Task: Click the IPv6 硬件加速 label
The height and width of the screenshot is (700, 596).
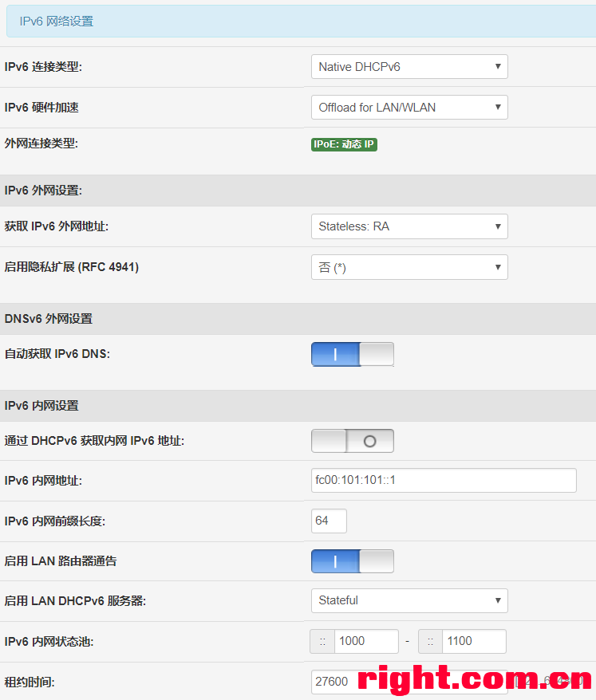Action: (41, 108)
